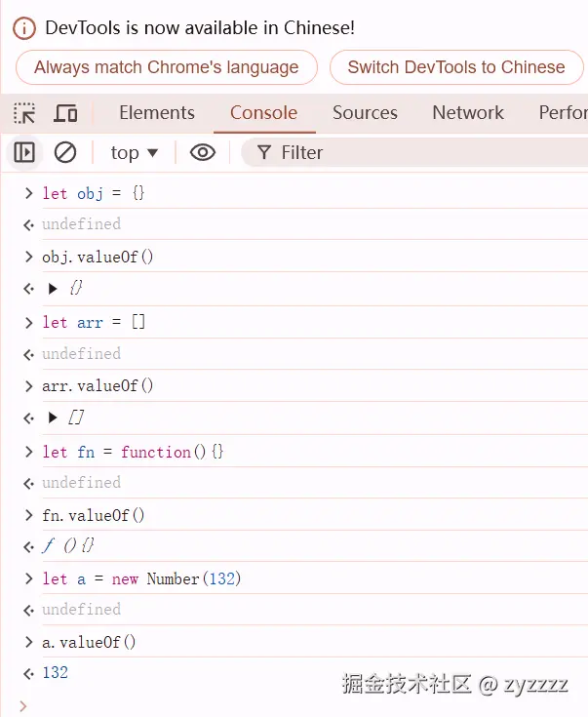Viewport: 588px width, 717px height.
Task: Go to the Network tab
Action: tap(468, 113)
